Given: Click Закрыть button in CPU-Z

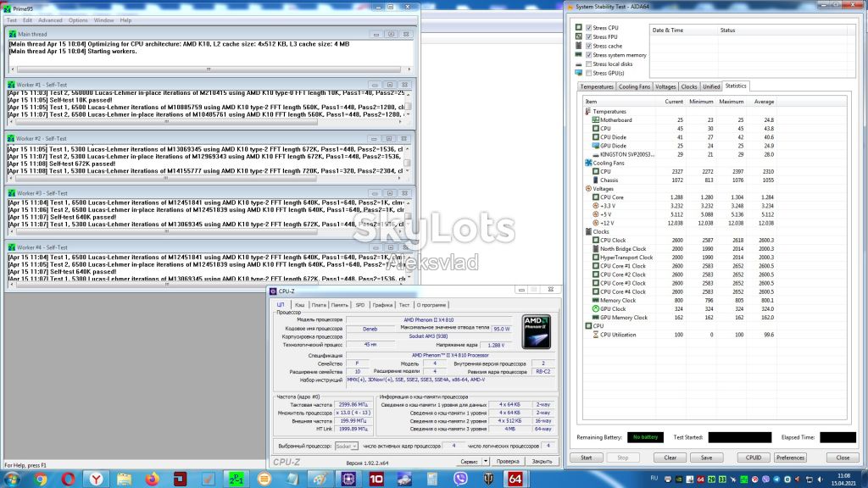Looking at the screenshot, I should (542, 461).
